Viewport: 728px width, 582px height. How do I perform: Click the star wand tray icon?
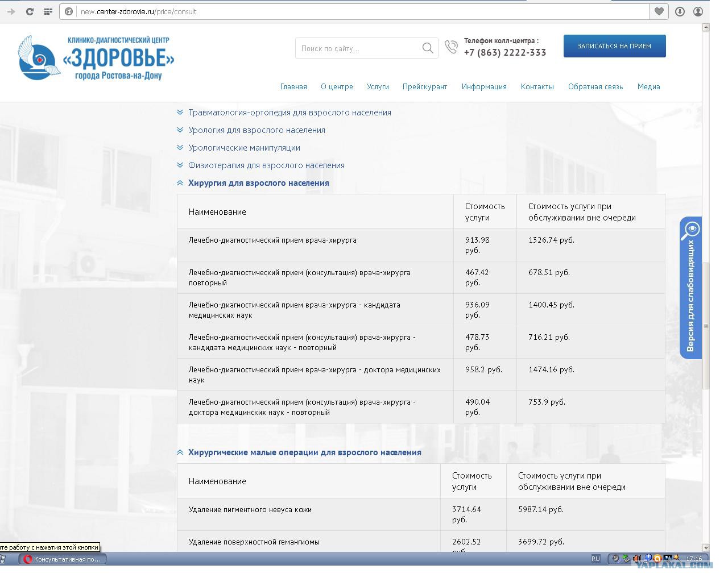pyautogui.click(x=677, y=558)
